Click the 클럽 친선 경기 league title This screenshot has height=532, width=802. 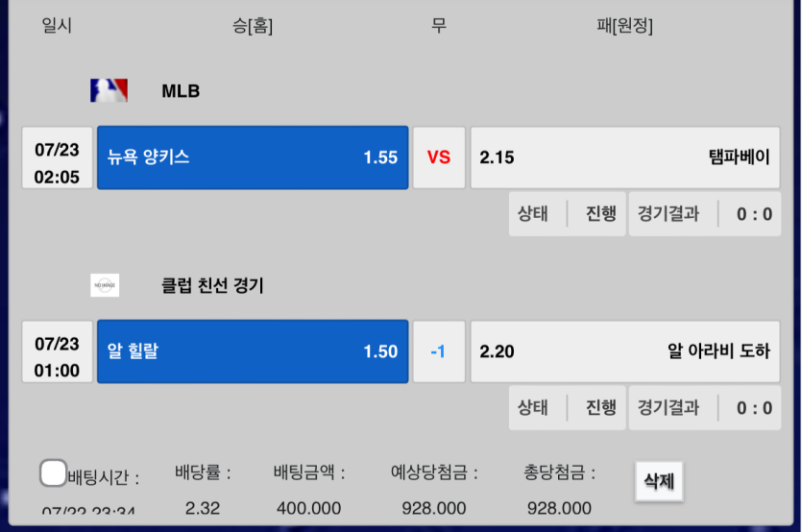point(212,285)
